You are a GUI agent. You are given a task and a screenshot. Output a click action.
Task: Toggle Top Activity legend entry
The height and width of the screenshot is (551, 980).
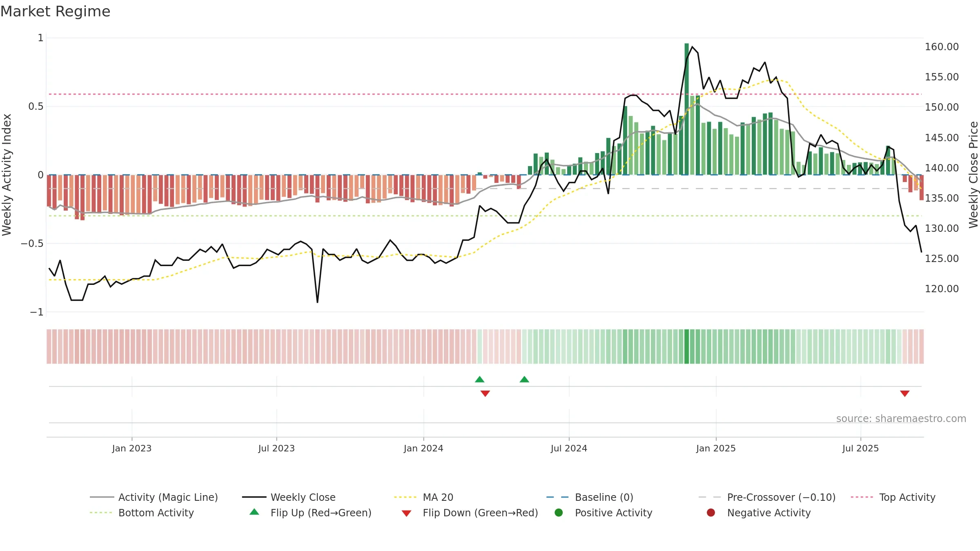(893, 497)
